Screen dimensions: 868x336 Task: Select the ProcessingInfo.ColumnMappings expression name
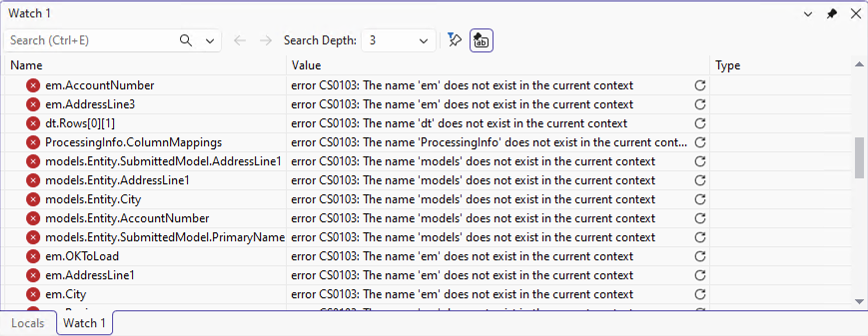133,142
